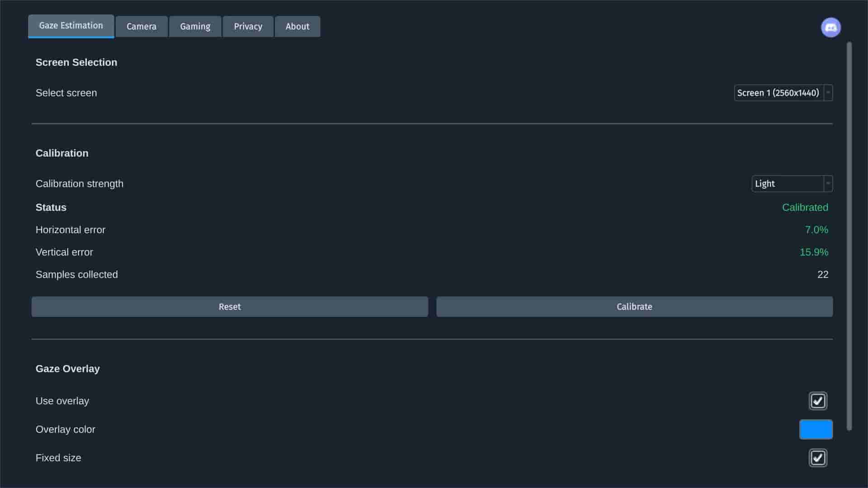The width and height of the screenshot is (868, 488).
Task: Click the arrow beside the Light option
Action: click(828, 183)
